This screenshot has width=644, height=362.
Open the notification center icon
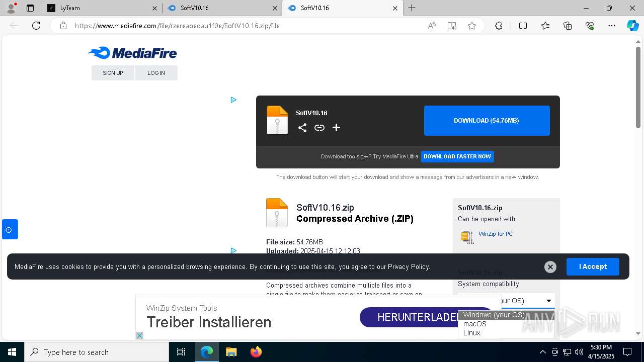627,352
